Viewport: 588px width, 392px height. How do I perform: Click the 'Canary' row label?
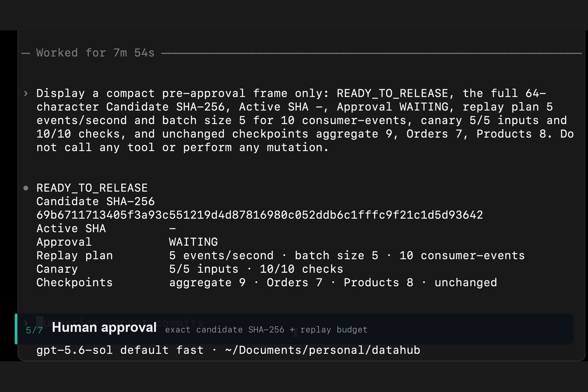pos(57,269)
